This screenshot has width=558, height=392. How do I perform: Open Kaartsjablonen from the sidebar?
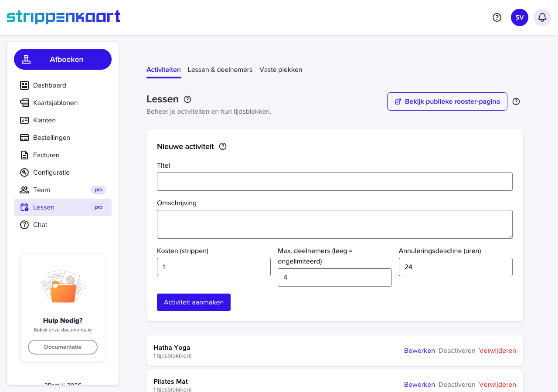pyautogui.click(x=63, y=103)
